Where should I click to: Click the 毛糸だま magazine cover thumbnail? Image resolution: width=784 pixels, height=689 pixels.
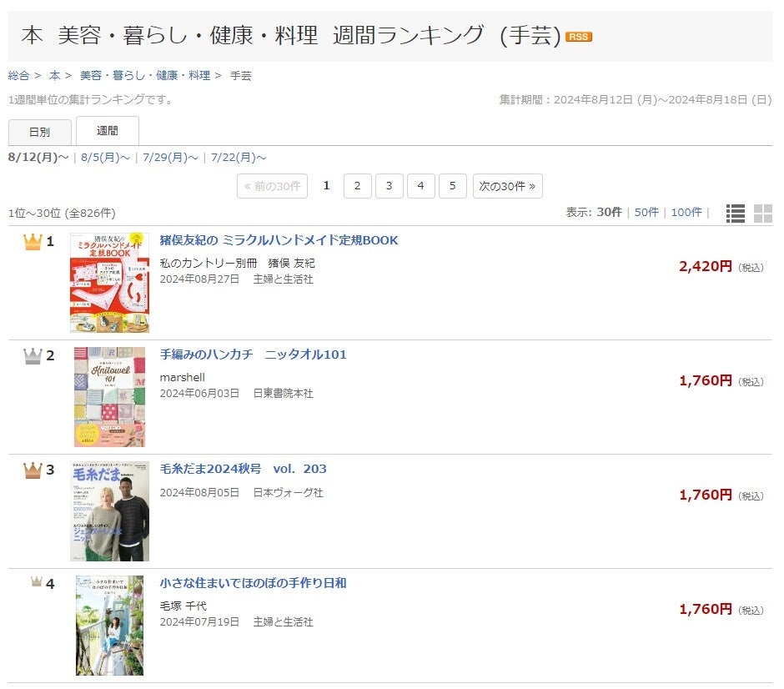pyautogui.click(x=109, y=511)
